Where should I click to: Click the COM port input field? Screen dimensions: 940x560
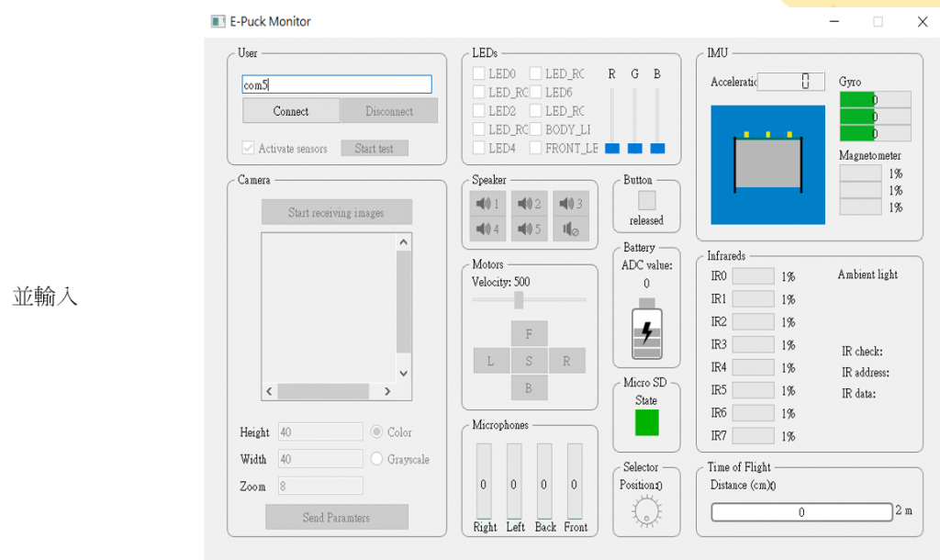337,84
